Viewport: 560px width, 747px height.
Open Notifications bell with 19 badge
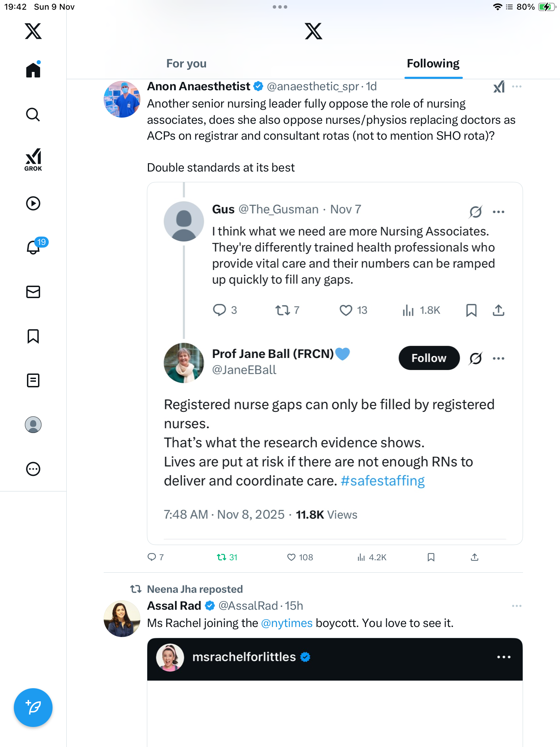pyautogui.click(x=34, y=247)
